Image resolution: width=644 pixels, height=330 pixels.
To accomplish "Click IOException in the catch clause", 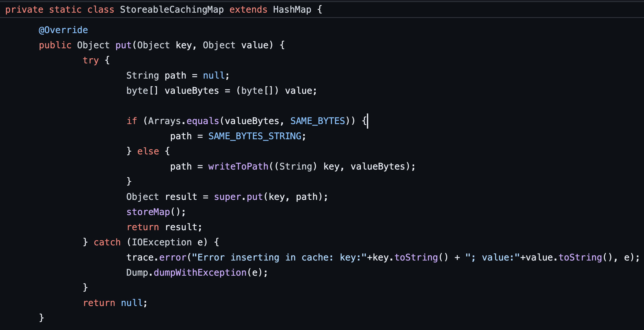I will (162, 242).
